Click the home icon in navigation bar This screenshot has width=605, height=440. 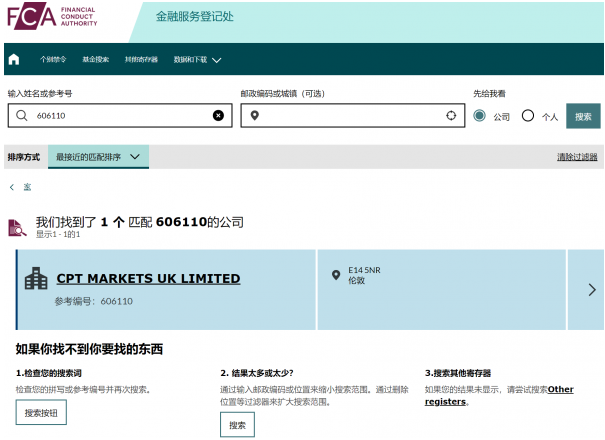(x=14, y=59)
